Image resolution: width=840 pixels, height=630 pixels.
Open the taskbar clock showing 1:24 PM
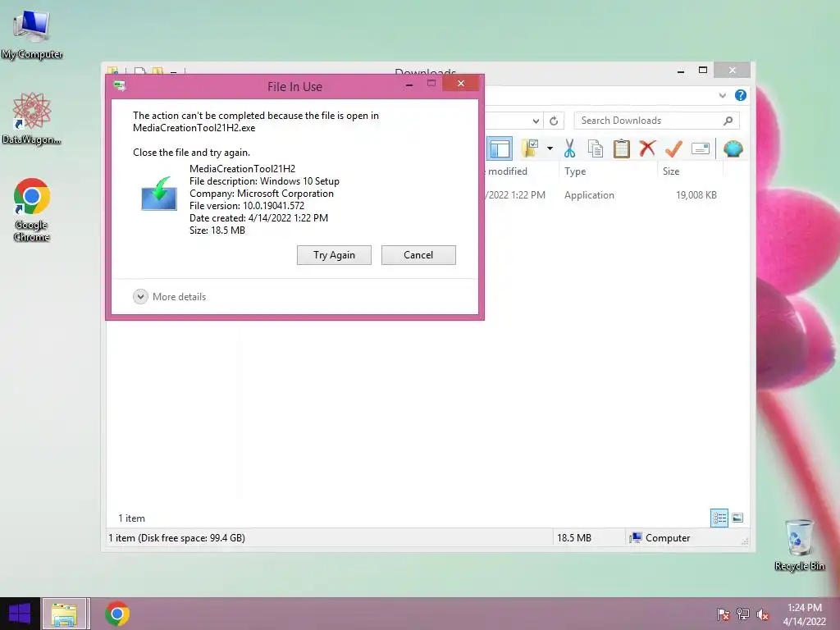(x=805, y=614)
